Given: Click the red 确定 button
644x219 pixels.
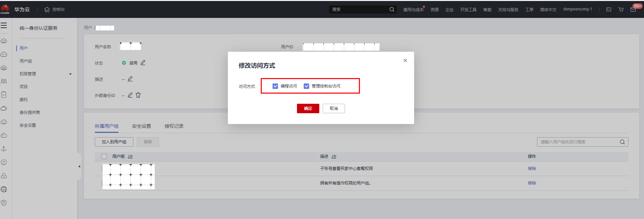Looking at the screenshot, I should point(308,108).
